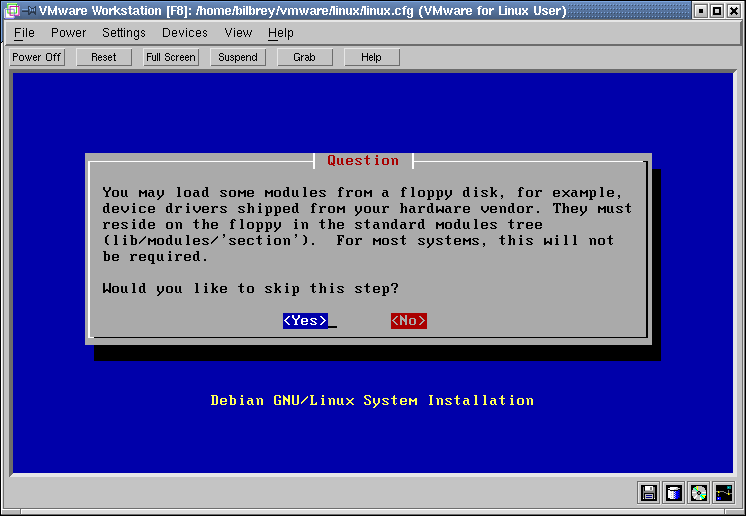Viewport: 746px width, 516px height.
Task: Open the Settings menu
Action: 124,33
